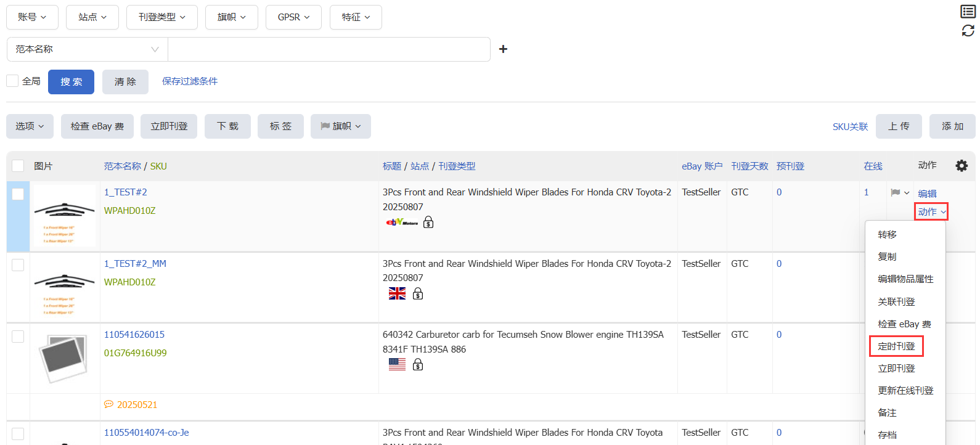Expand the 刊登类型 dropdown
Viewport: 980px width, 445px height.
(161, 17)
